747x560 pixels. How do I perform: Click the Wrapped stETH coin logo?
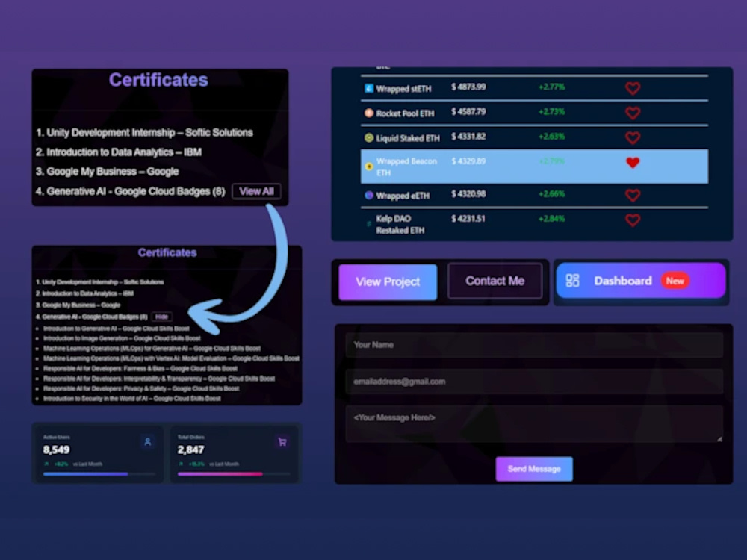click(369, 88)
